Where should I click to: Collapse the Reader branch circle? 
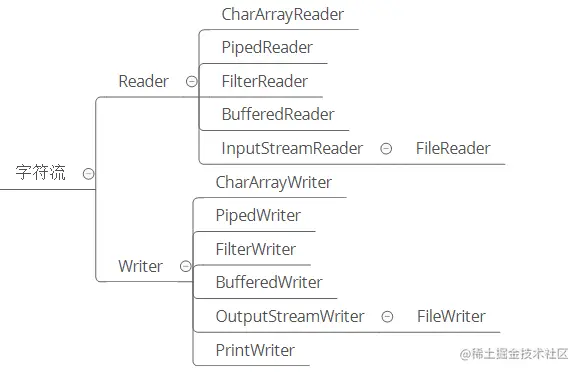(192, 81)
